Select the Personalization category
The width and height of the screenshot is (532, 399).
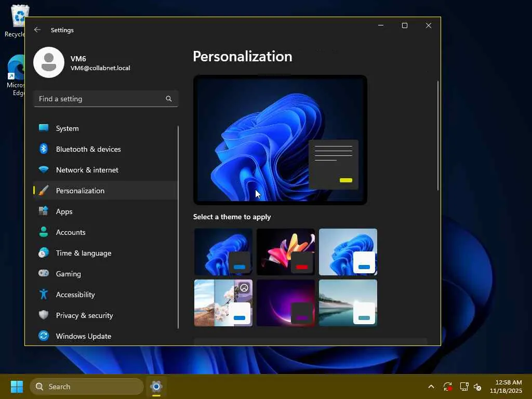point(105,190)
